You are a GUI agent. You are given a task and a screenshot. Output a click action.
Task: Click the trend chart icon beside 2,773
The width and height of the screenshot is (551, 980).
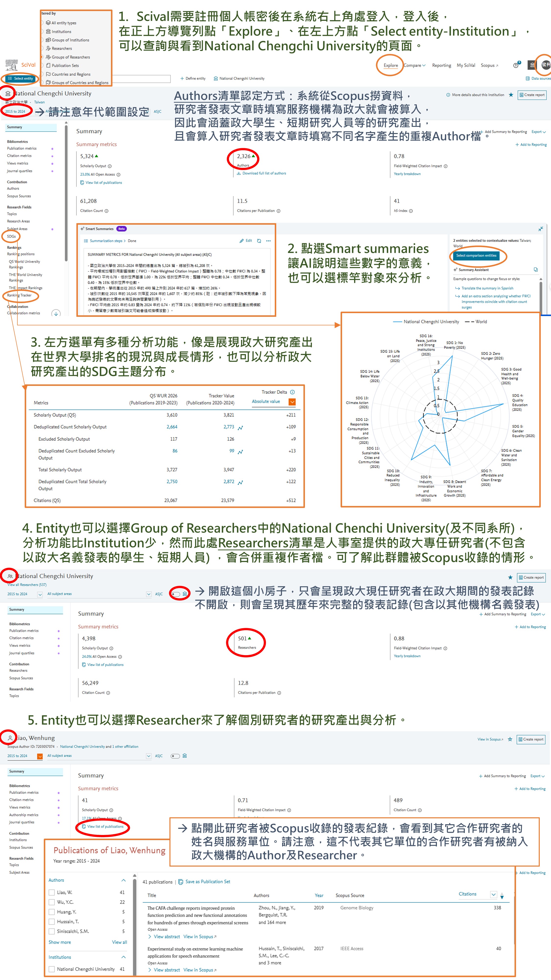[240, 428]
